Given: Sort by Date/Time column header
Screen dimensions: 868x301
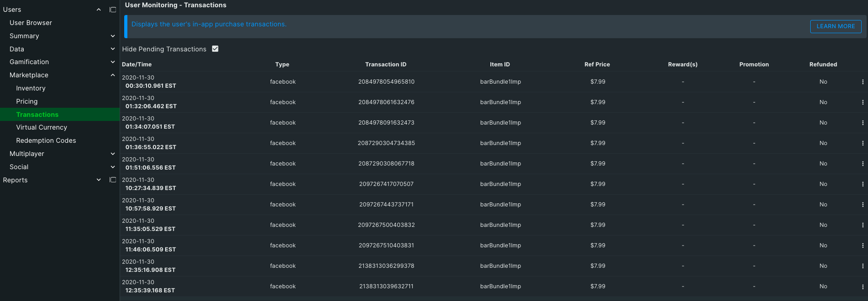Looking at the screenshot, I should tap(136, 65).
